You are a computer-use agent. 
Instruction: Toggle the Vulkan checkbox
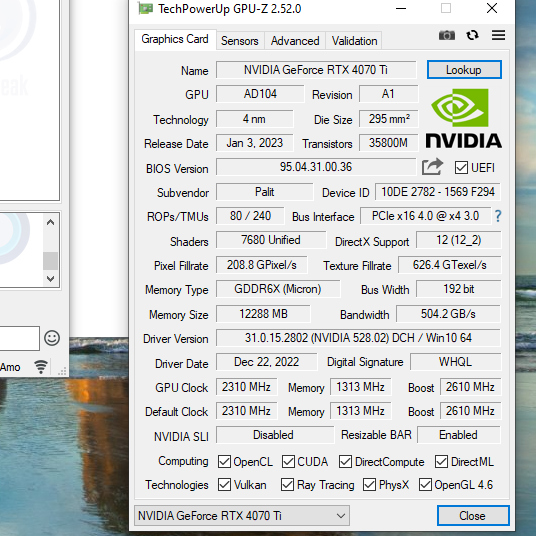224,484
